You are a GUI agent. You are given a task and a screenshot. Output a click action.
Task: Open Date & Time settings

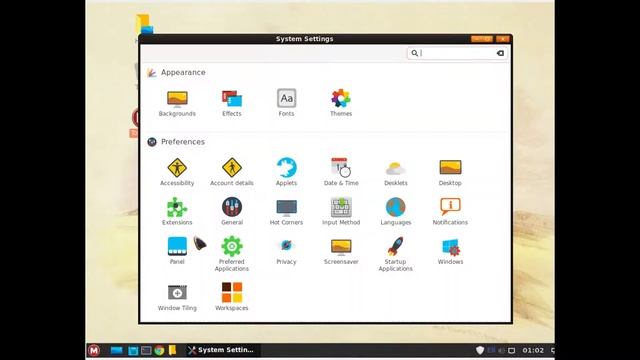pyautogui.click(x=341, y=172)
